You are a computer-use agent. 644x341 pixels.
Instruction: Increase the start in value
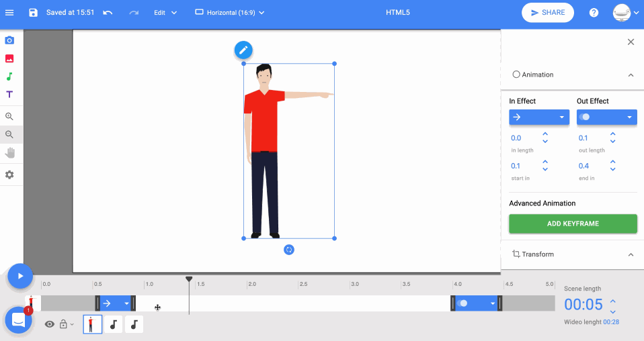coord(545,162)
